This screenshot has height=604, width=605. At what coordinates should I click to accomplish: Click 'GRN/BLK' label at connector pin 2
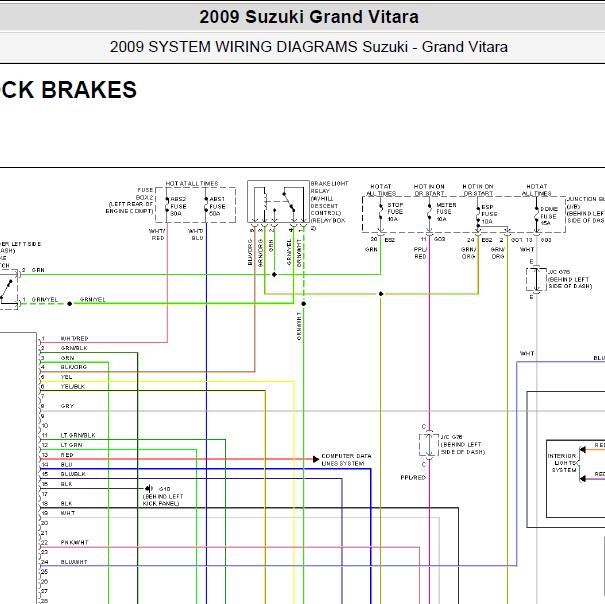click(x=74, y=348)
